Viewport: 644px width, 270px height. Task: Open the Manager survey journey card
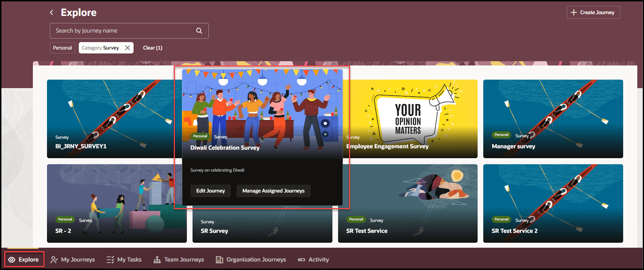(553, 119)
